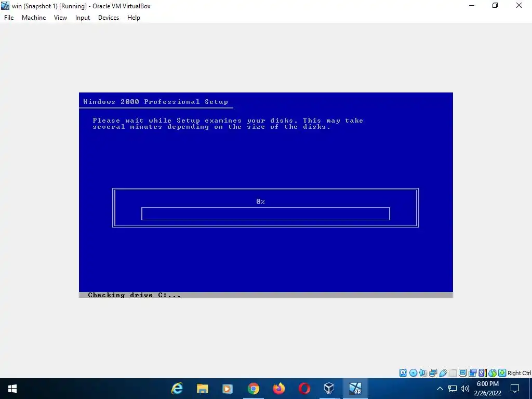Click the optical disk indicator icon
Viewport: 532px width, 399px height.
[413, 373]
